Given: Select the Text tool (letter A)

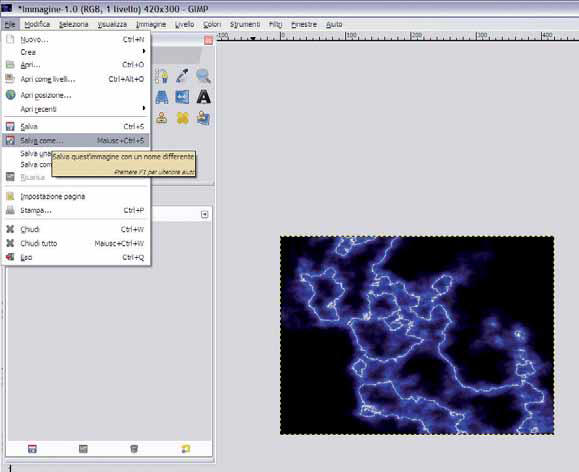Looking at the screenshot, I should click(203, 97).
